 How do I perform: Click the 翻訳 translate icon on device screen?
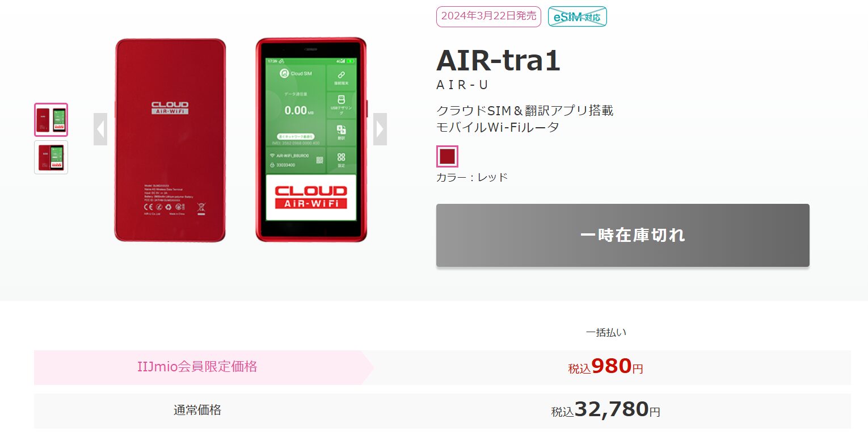[x=342, y=130]
